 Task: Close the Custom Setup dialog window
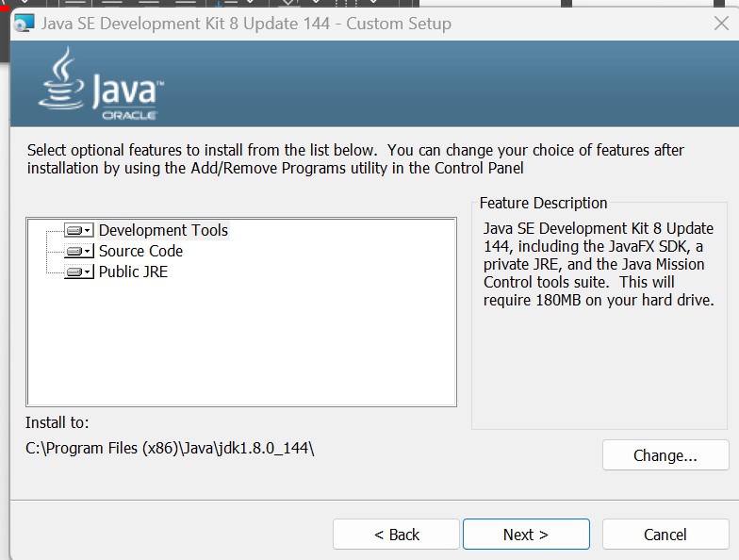pyautogui.click(x=721, y=24)
